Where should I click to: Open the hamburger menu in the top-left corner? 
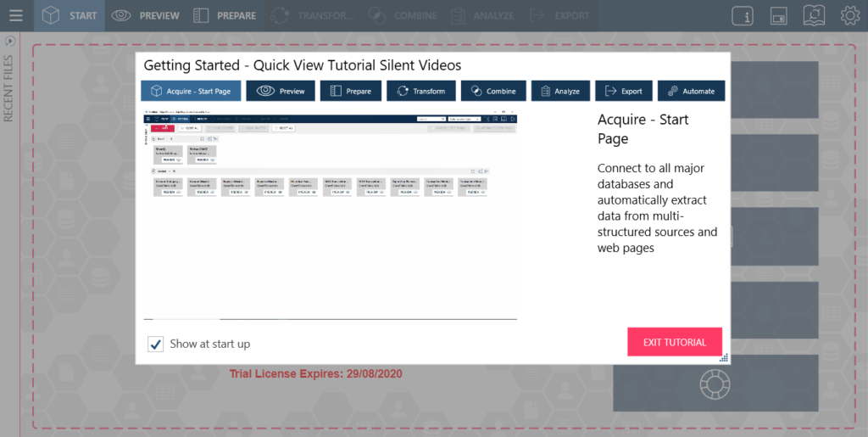[x=15, y=15]
